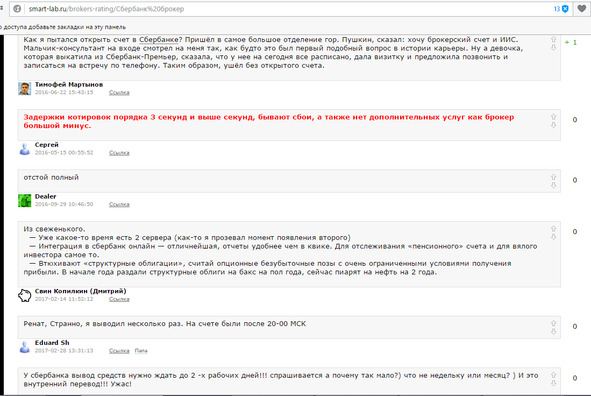Open user profile Eduard Sh
The image size is (591, 396).
tap(52, 342)
